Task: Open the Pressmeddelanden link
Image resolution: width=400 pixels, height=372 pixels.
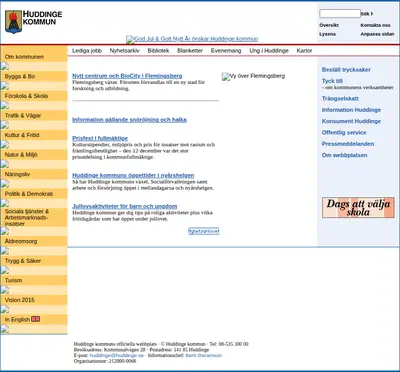Action: (x=348, y=144)
